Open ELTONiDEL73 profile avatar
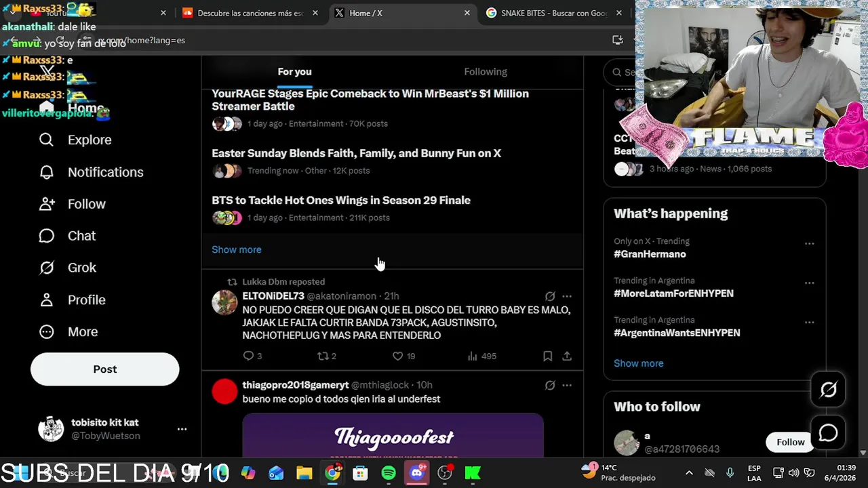This screenshot has width=868, height=488. click(224, 302)
